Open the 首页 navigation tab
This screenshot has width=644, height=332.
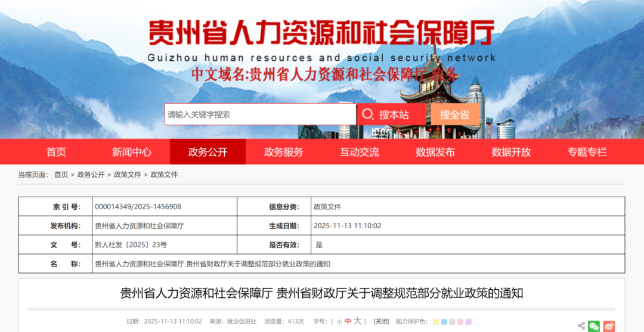[56, 152]
